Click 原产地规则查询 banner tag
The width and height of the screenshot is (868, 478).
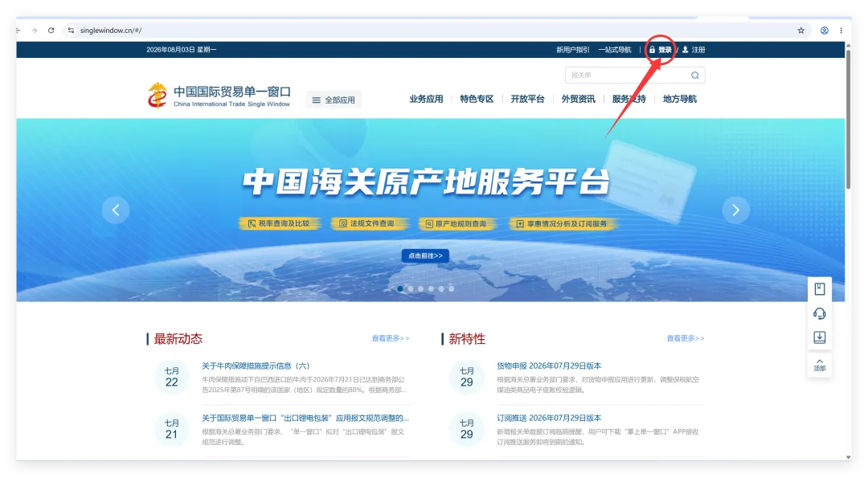(457, 223)
